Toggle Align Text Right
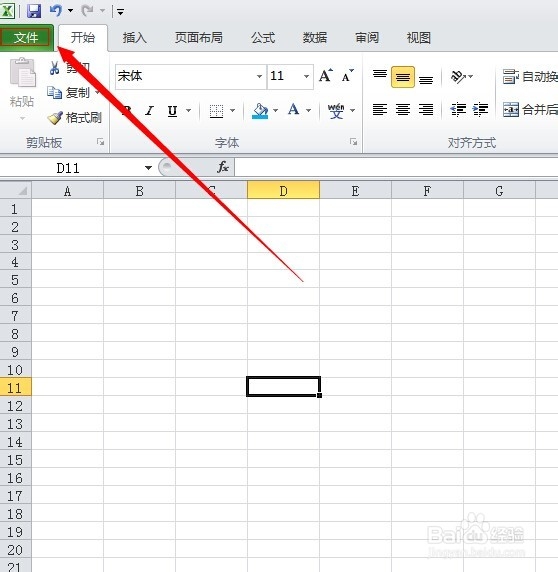This screenshot has width=558, height=572. [426, 109]
